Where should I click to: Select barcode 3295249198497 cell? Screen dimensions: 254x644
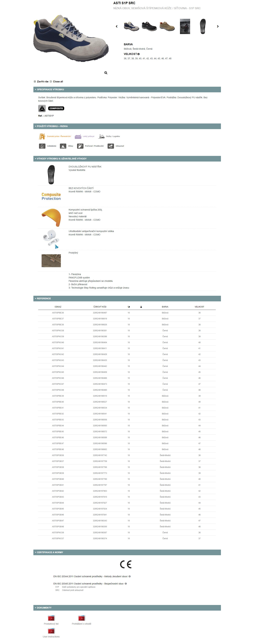click(100, 313)
